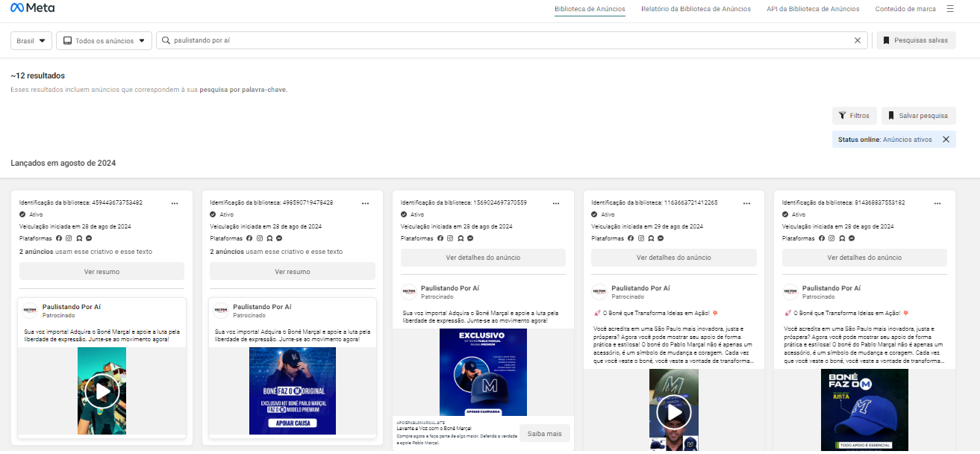This screenshot has width=980, height=454.
Task: Click the Audience Network icon on ad ending 8428
Action: point(269,238)
